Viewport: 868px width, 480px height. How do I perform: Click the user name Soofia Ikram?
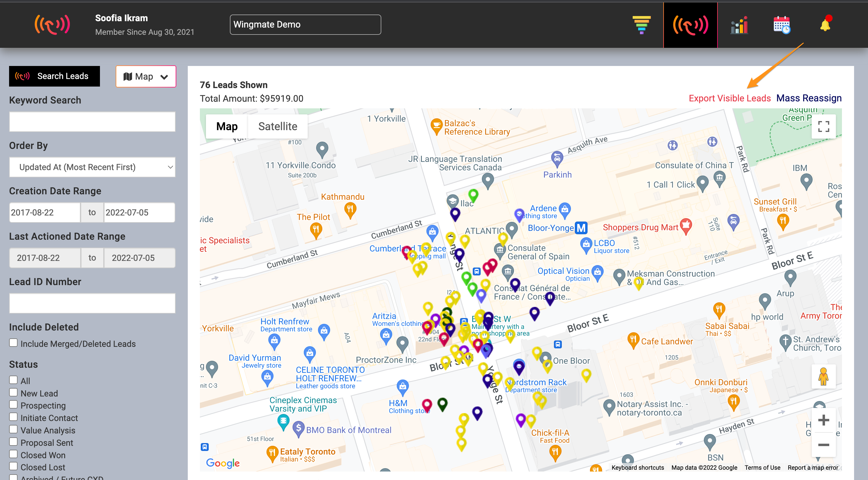click(121, 18)
